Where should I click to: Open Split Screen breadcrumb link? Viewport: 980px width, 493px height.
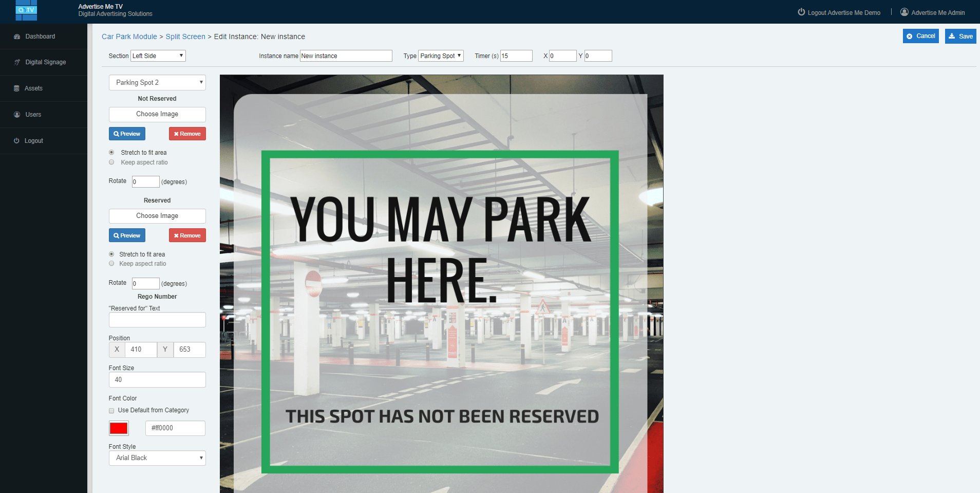[185, 36]
